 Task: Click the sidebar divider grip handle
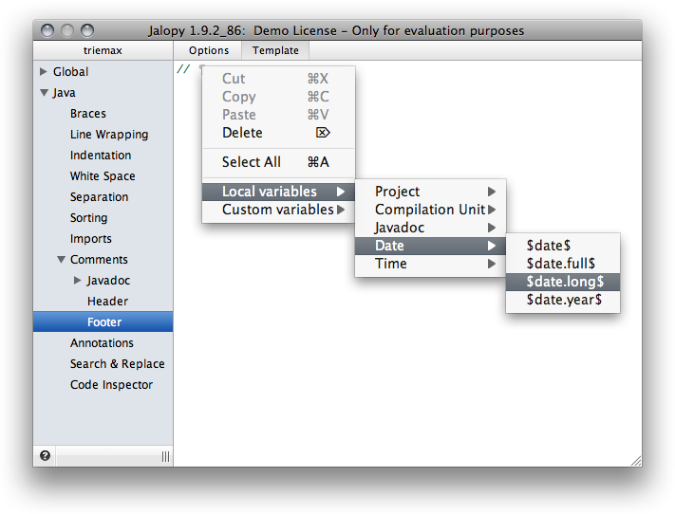[165, 456]
